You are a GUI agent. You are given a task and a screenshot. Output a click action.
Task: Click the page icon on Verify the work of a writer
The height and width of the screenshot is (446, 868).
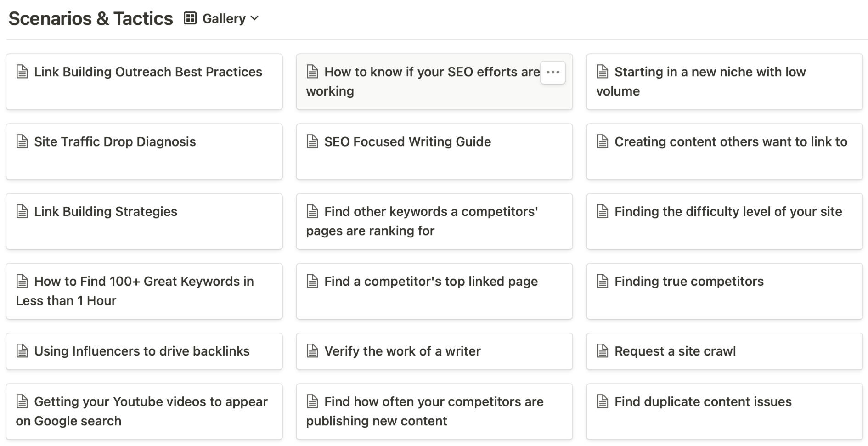pyautogui.click(x=312, y=351)
